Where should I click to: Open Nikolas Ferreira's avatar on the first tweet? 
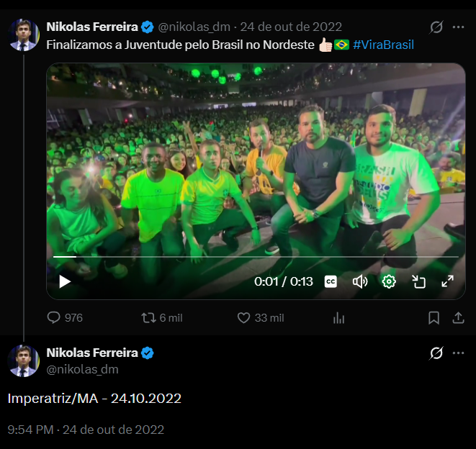click(24, 35)
